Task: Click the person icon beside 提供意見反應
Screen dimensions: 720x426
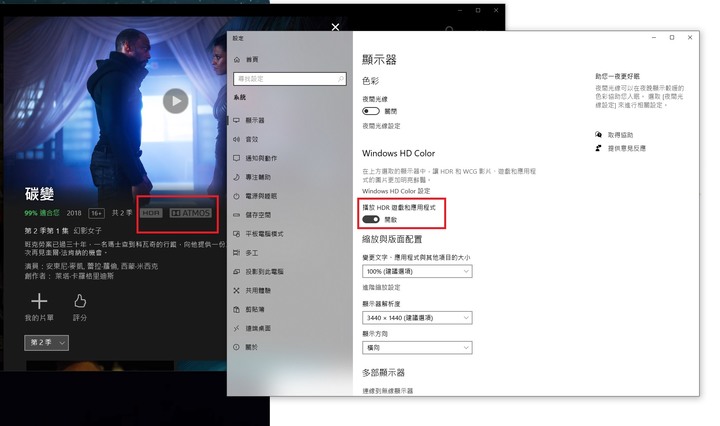Action: click(x=598, y=148)
